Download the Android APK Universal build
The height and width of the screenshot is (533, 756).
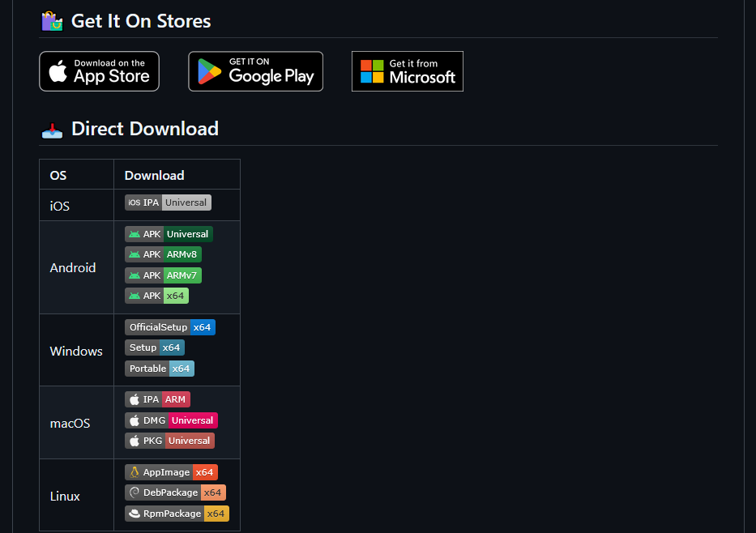[x=169, y=234]
